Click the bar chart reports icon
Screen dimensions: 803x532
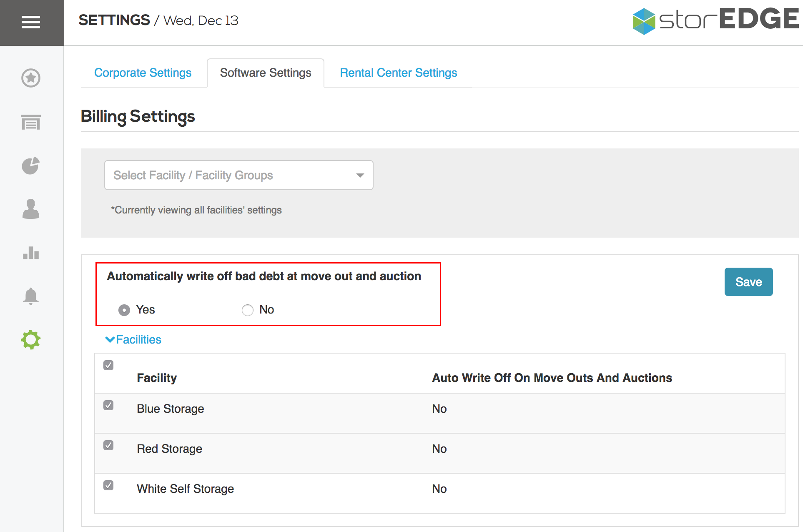pyautogui.click(x=31, y=253)
